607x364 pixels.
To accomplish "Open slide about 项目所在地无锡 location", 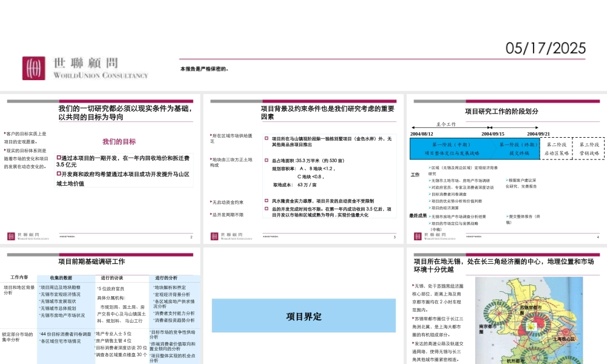I will pyautogui.click(x=507, y=306).
